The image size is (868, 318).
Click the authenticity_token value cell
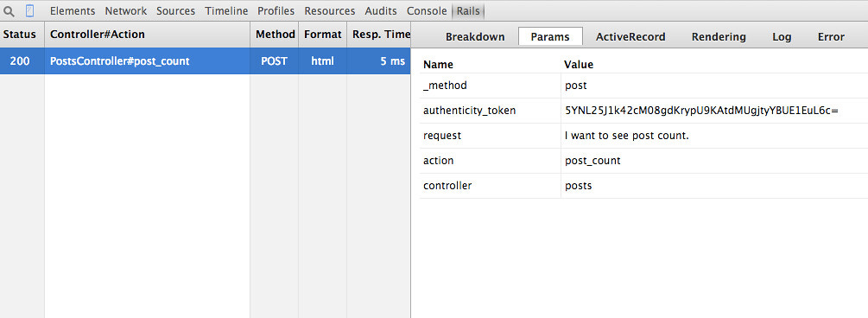714,111
